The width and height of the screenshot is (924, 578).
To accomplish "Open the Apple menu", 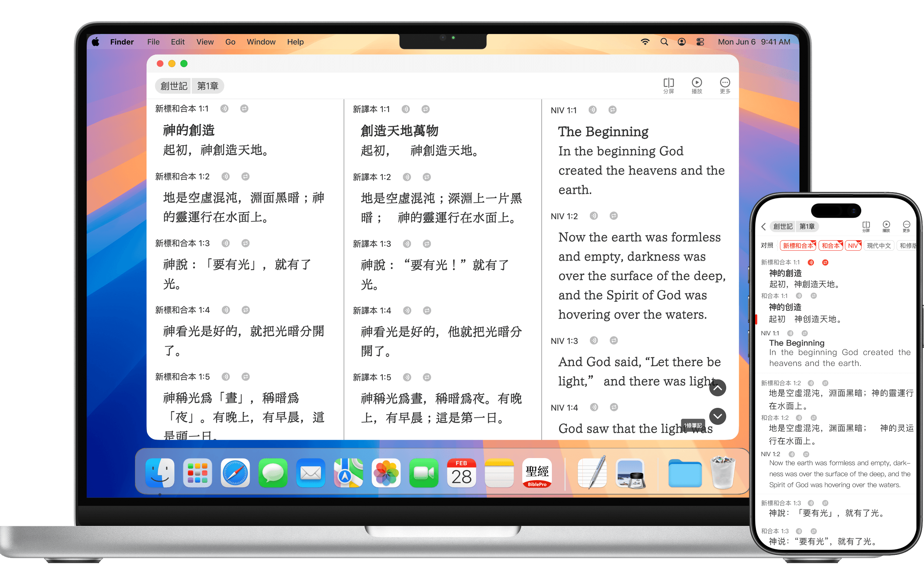I will coord(95,42).
